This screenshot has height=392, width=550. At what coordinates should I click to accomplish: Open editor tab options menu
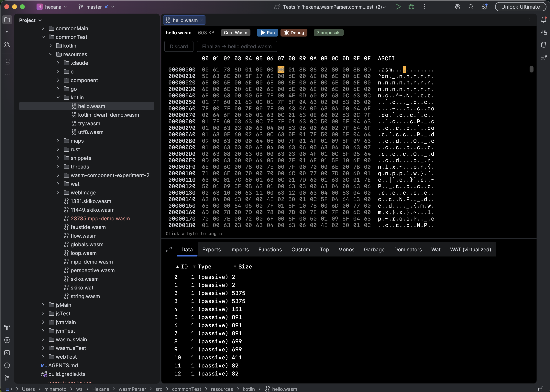[x=529, y=20]
